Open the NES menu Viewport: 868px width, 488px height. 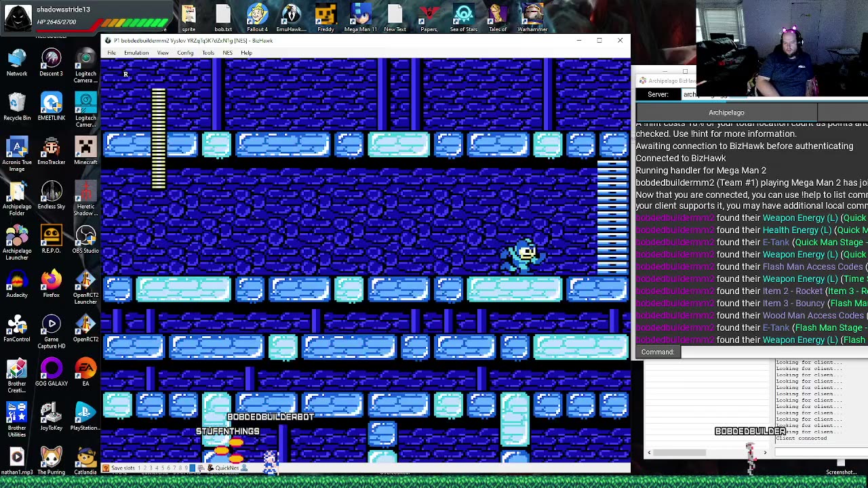point(228,53)
